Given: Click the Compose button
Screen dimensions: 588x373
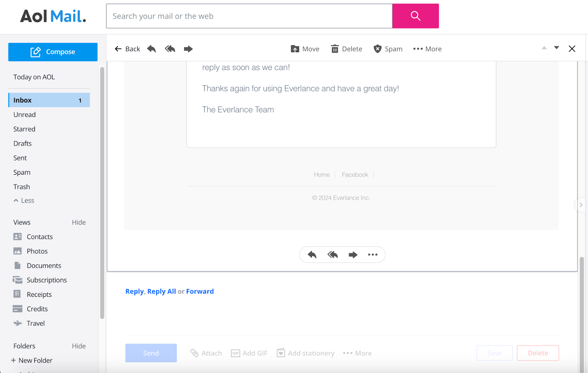Looking at the screenshot, I should point(53,52).
